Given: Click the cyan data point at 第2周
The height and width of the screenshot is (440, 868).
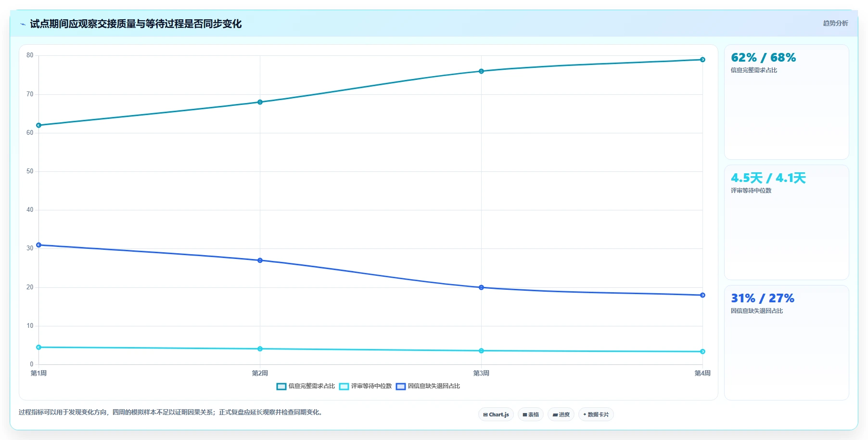Looking at the screenshot, I should click(x=260, y=349).
